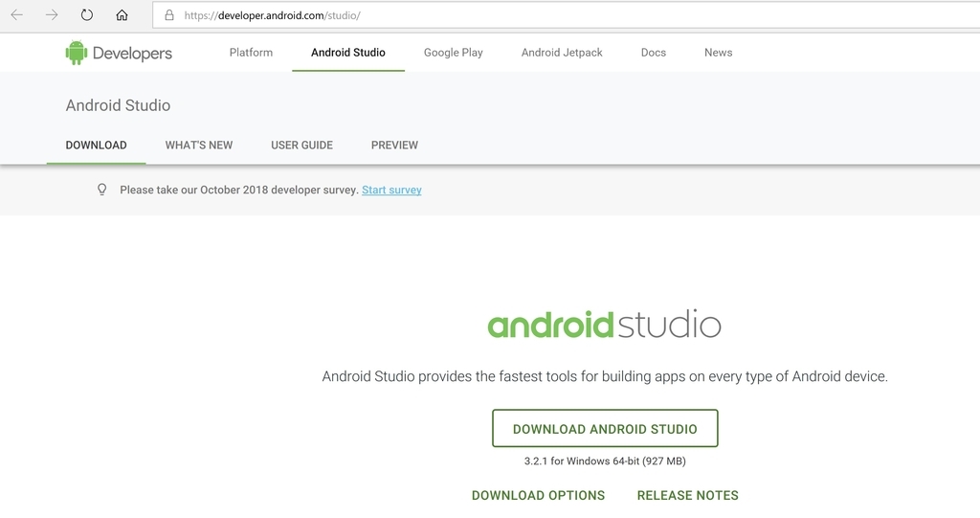Viewport: 980px width, 518px height.
Task: Switch to the DOWNLOAD sub-tab
Action: click(x=97, y=146)
